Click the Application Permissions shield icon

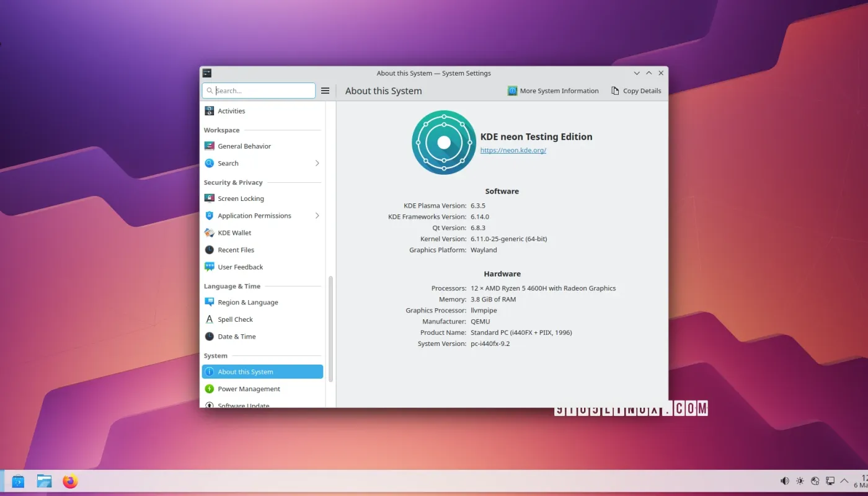point(210,216)
